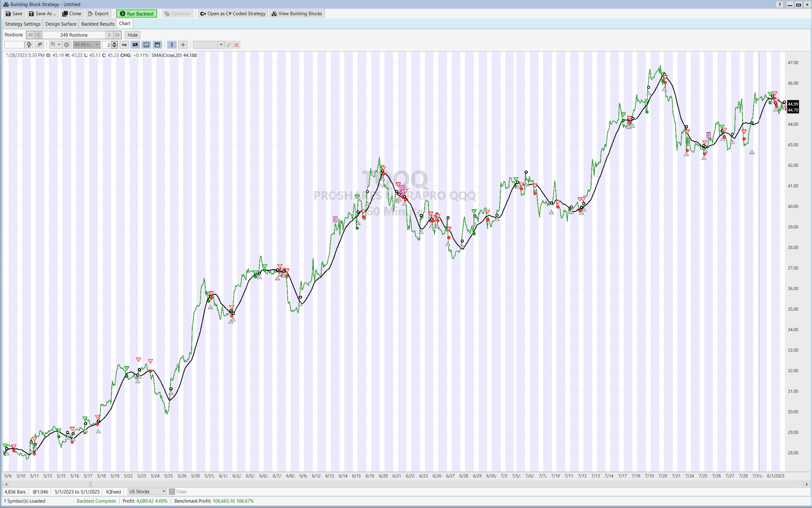Viewport: 812px width, 508px height.
Task: Open chart settings gear icon
Action: (x=67, y=45)
